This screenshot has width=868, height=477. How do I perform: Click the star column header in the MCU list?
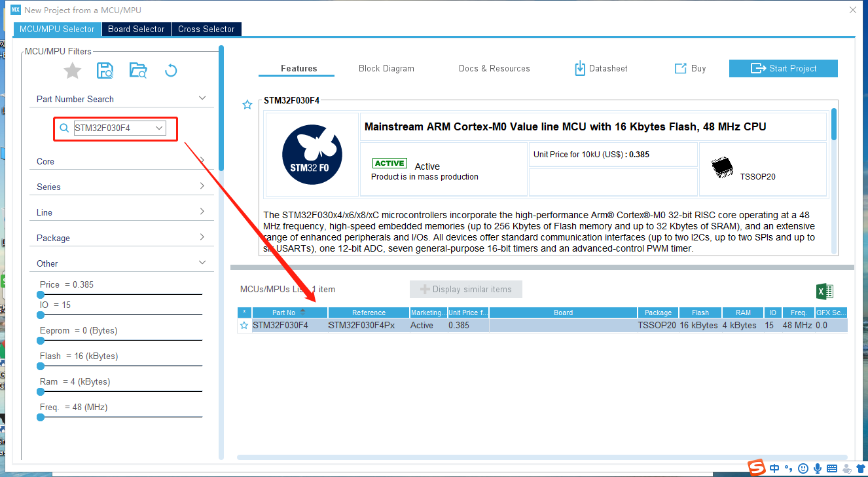[x=244, y=313]
